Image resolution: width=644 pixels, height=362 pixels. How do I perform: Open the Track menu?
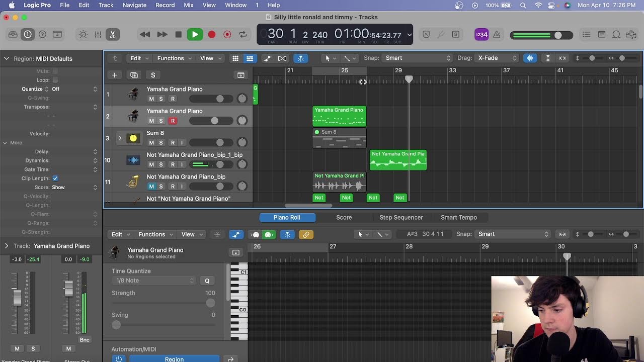106,5
